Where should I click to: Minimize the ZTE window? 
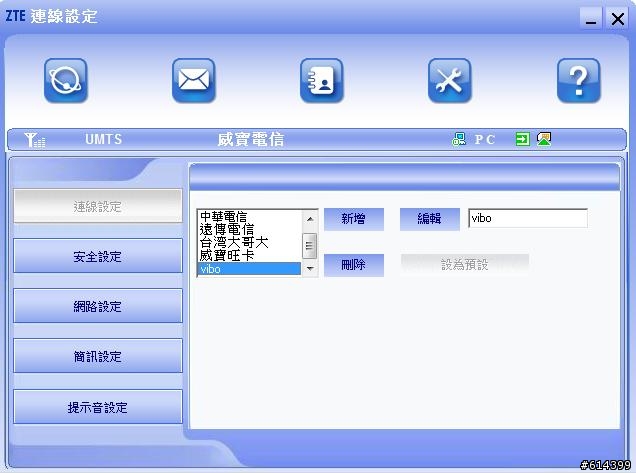(591, 19)
